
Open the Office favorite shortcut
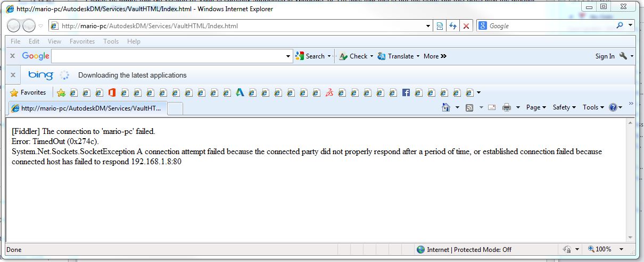click(112, 92)
